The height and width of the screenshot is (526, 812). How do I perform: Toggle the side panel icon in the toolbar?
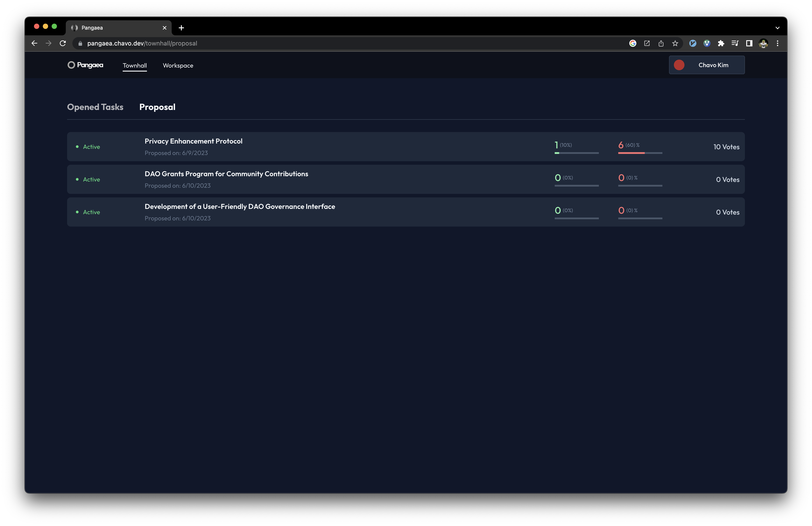749,43
